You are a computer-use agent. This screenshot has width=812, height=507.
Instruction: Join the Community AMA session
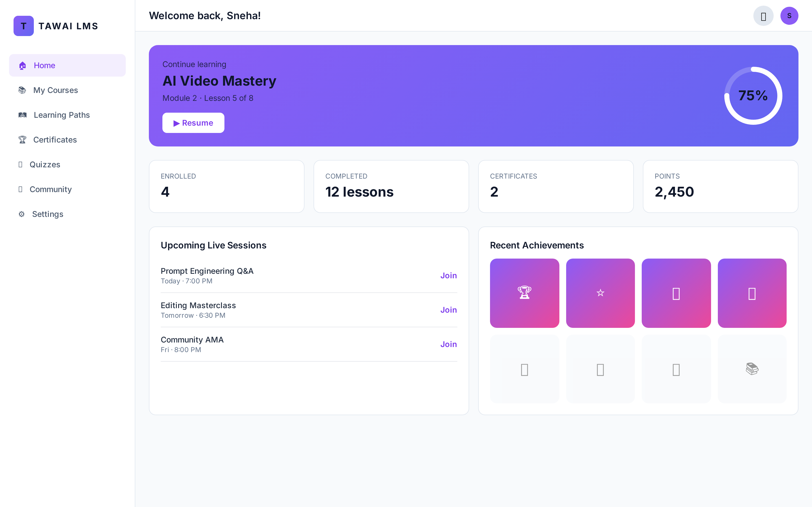[x=449, y=344]
